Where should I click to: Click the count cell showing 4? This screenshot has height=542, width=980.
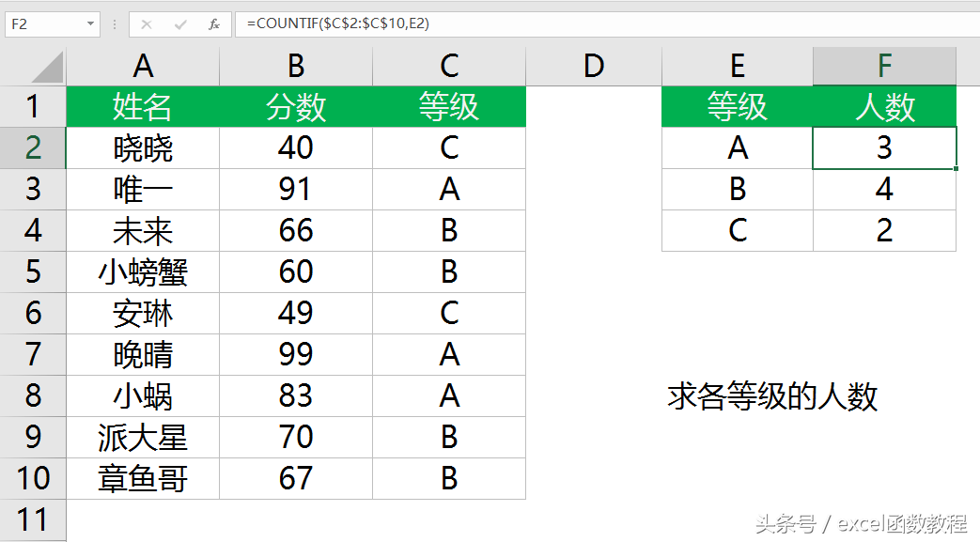[884, 190]
